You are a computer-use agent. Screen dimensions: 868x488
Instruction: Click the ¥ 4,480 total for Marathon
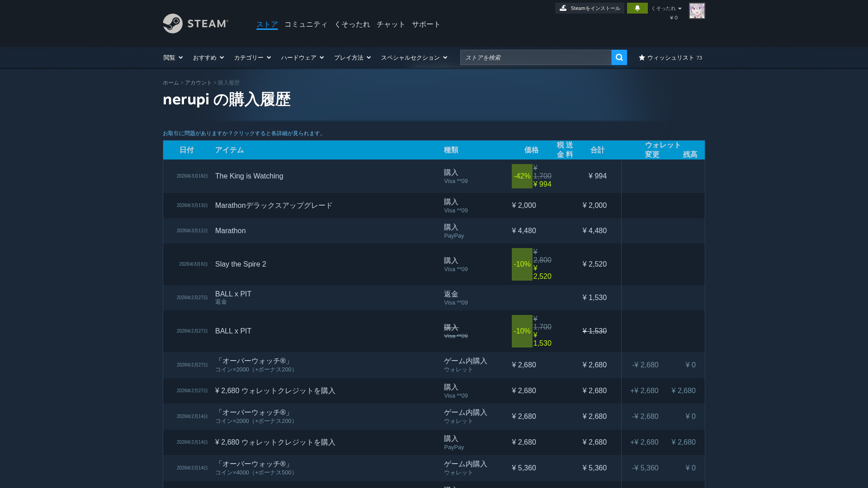[x=594, y=231]
